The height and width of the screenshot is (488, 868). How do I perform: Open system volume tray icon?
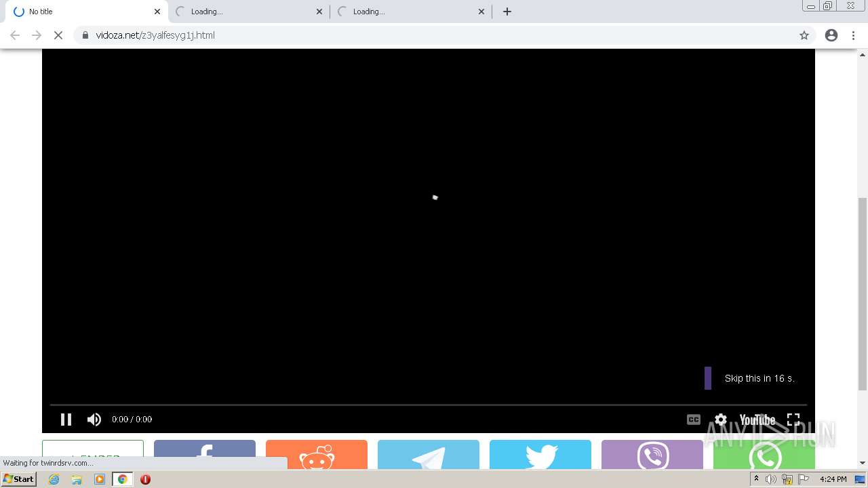click(771, 479)
